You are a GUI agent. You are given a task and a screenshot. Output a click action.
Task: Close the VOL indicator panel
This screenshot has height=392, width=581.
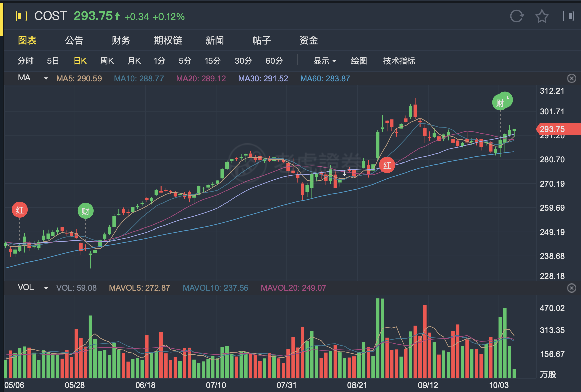[572, 288]
